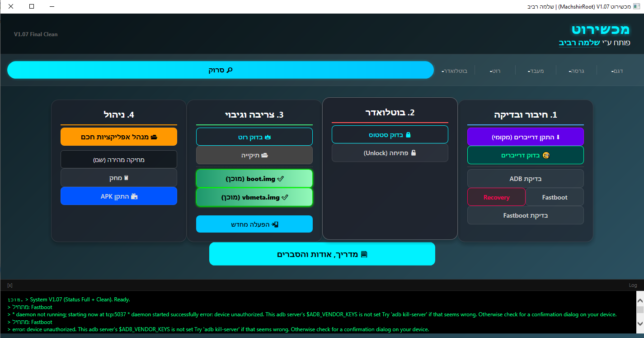The height and width of the screenshot is (338, 644).
Task: Click the boot.img ready button
Action: tap(254, 179)
